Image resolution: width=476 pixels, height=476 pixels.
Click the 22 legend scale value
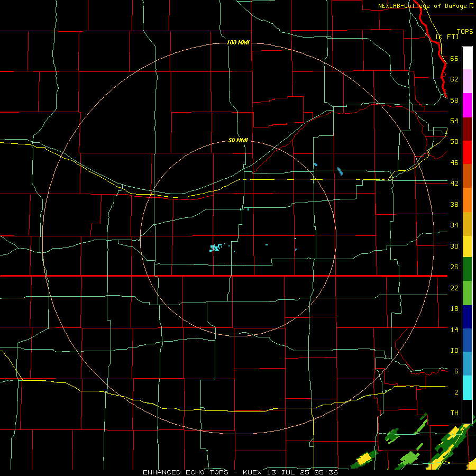click(x=454, y=288)
